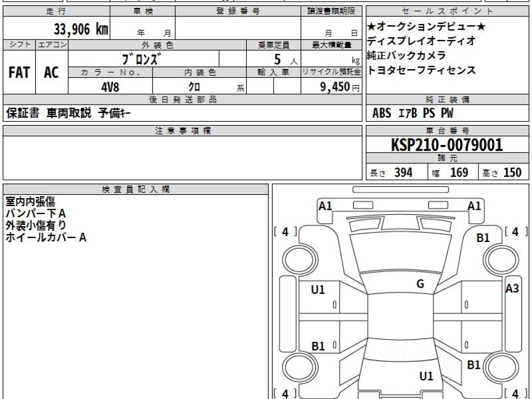Click the empty 注意事項欄 notes field
Screen dimensions: 532x399
(x=183, y=158)
